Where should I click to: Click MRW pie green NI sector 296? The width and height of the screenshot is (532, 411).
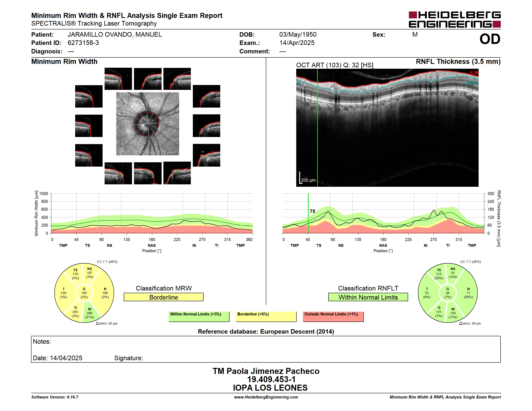[90, 313]
